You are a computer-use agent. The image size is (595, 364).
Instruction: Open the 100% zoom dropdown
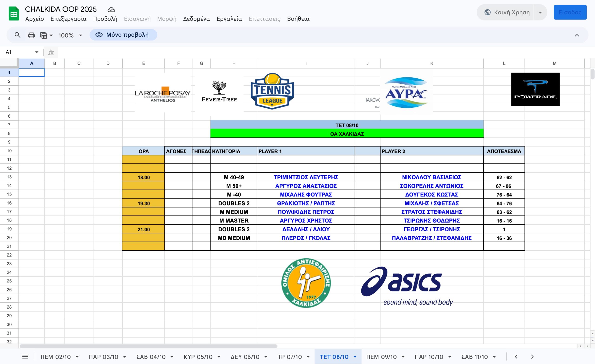(70, 35)
